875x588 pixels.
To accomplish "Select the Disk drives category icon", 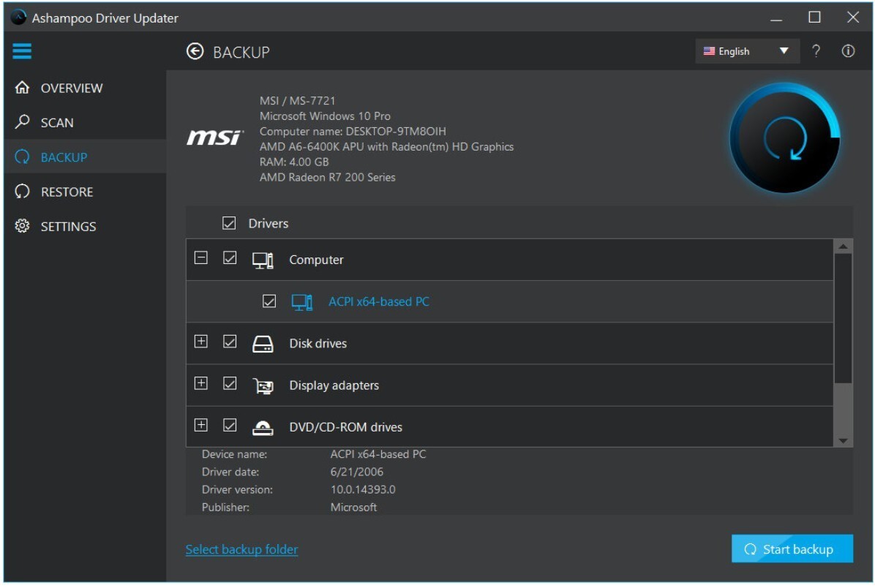I will (x=262, y=344).
